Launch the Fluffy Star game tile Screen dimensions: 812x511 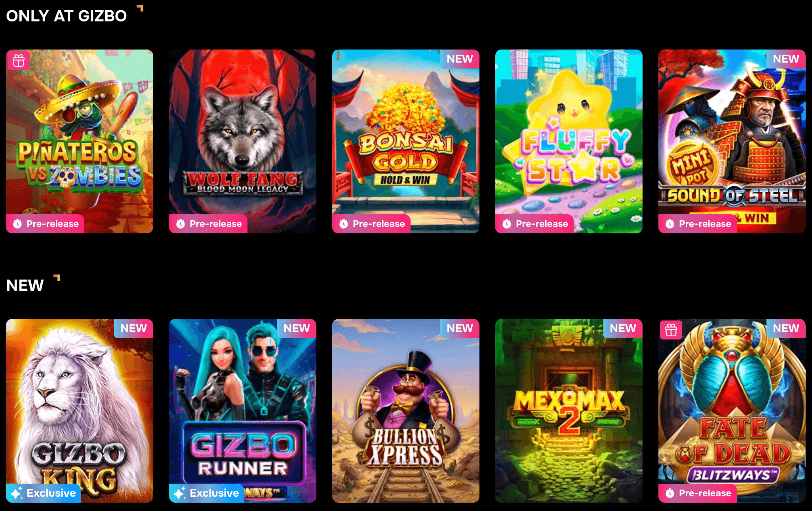569,141
